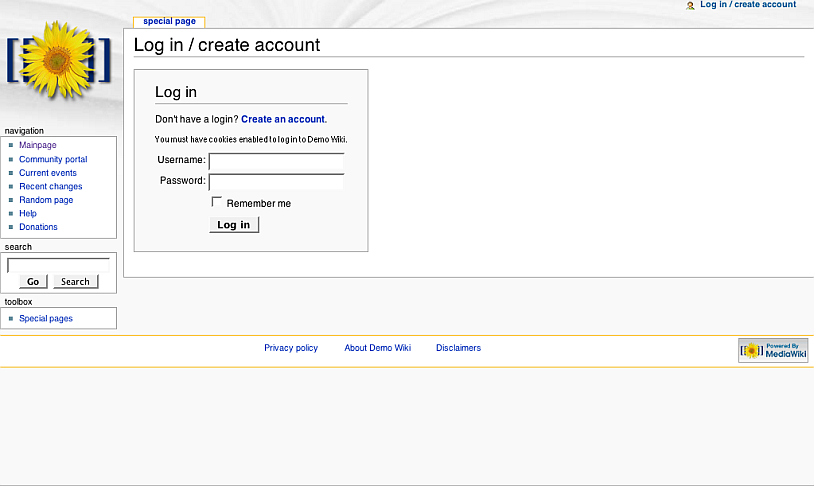Go to Recent changes
814x486 pixels.
tap(50, 186)
